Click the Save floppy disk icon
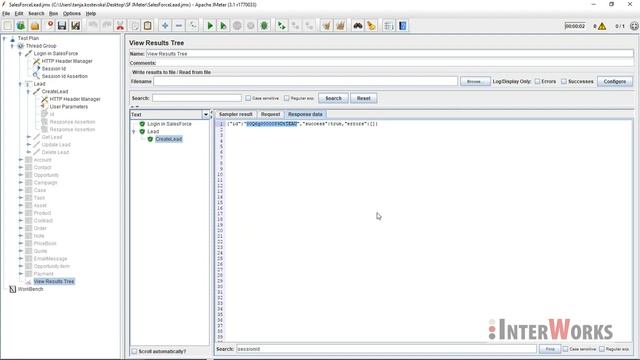Viewport: 640px width, 360px height. coord(62,26)
